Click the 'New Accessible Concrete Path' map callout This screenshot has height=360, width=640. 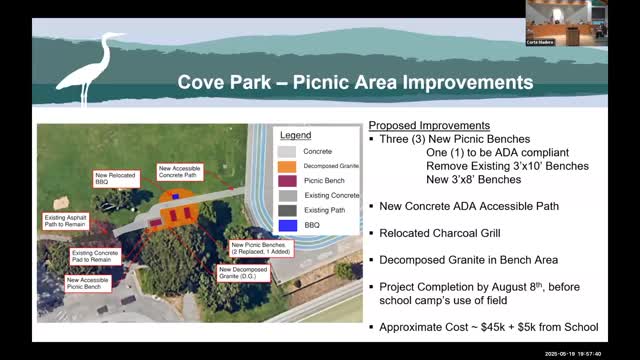tap(180, 172)
